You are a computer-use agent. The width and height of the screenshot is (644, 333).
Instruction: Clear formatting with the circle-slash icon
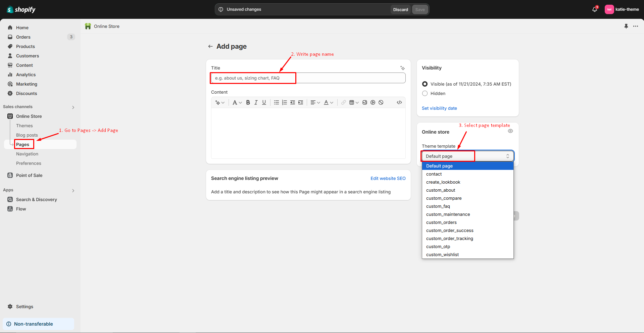(381, 102)
